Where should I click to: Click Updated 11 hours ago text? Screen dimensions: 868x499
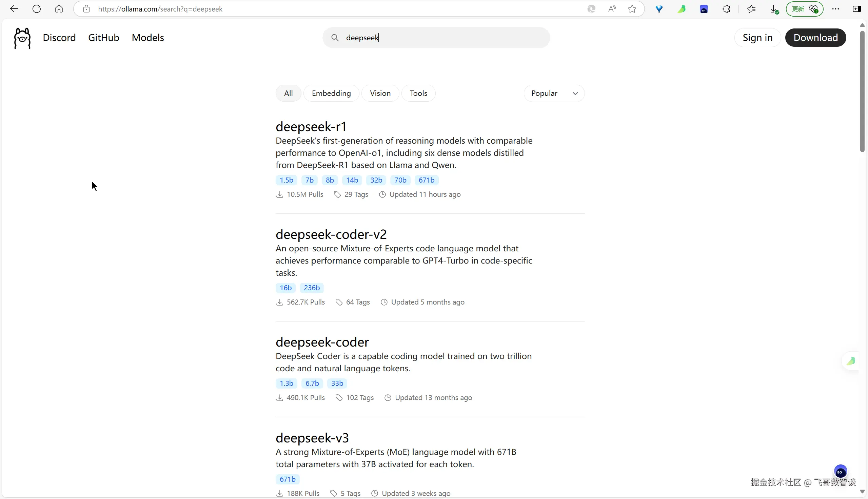click(x=425, y=194)
